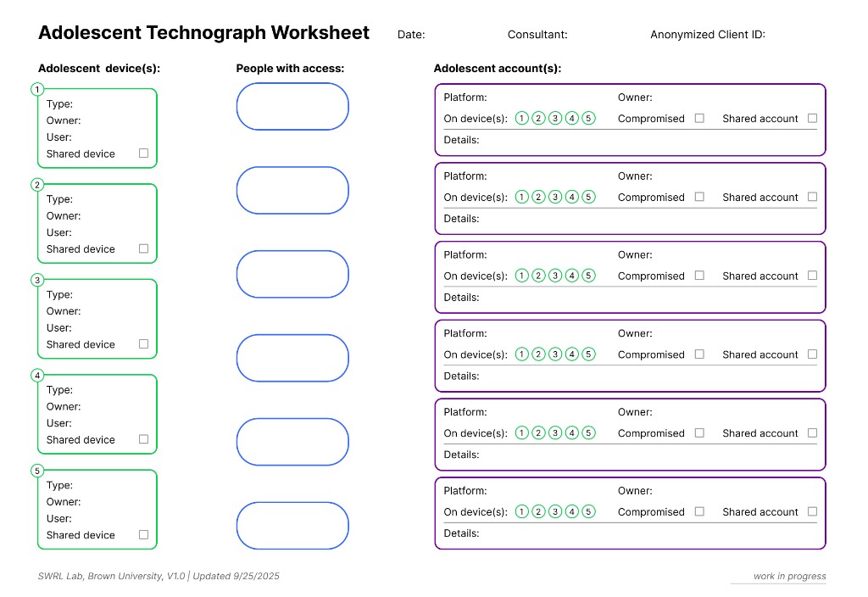Select device circle 4 in fourth account card
This screenshot has height=597, width=868.
[x=572, y=354]
